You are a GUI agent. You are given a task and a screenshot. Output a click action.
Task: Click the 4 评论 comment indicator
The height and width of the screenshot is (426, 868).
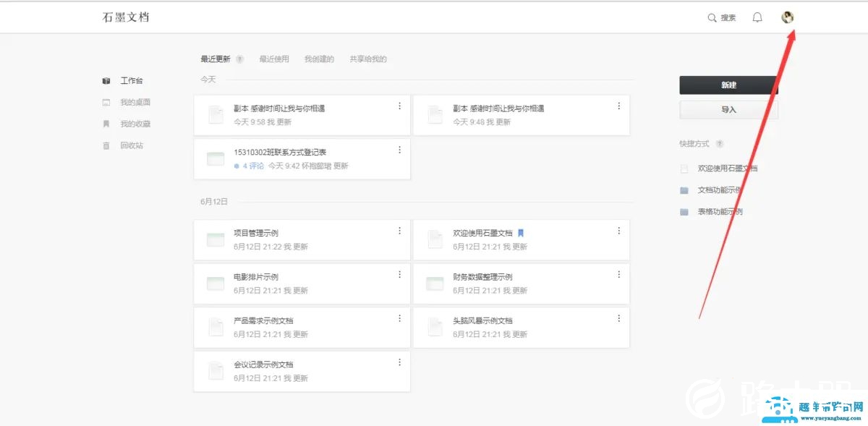click(x=249, y=166)
